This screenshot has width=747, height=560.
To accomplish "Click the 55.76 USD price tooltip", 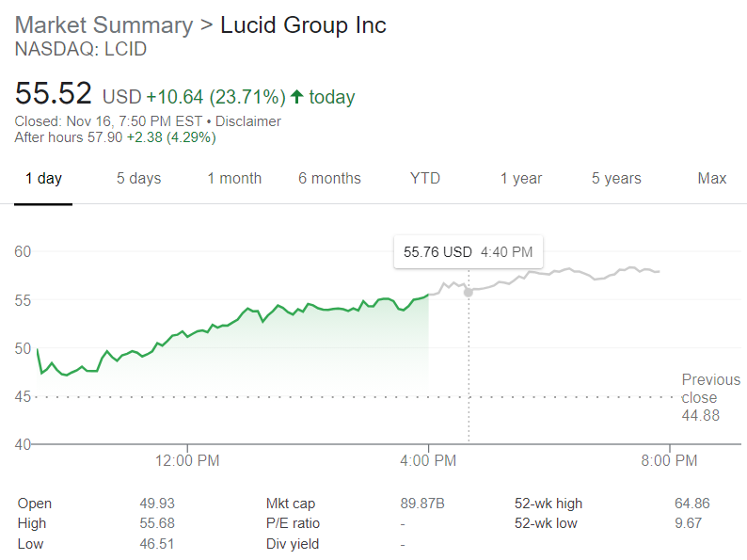I will (468, 252).
